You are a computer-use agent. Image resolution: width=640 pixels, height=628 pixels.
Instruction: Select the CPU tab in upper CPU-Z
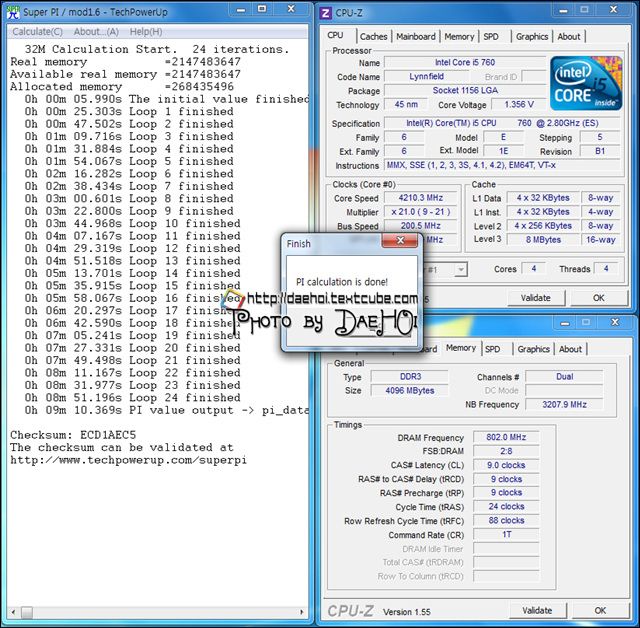336,36
